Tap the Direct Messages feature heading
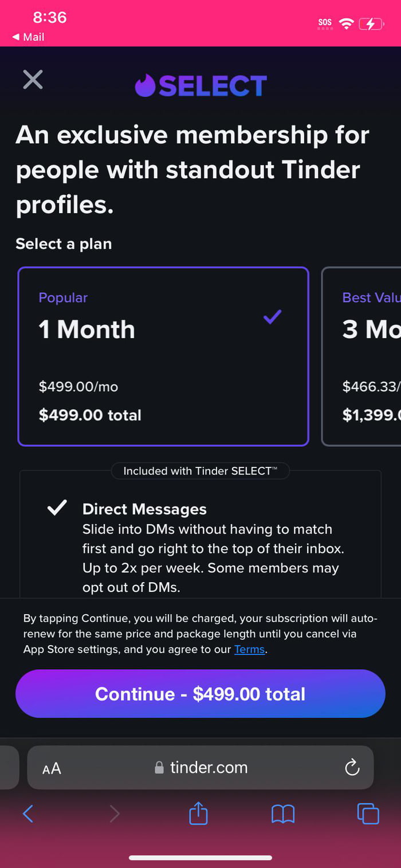The image size is (401, 868). click(x=144, y=509)
